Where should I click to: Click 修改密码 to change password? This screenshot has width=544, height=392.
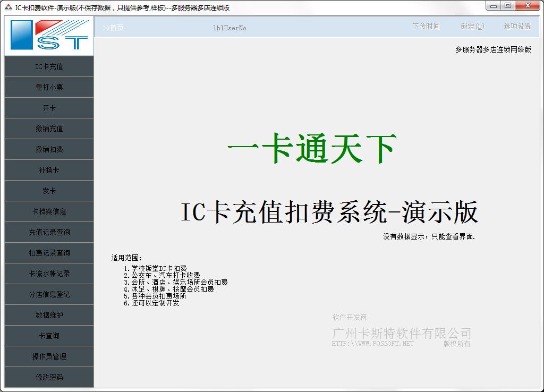[x=49, y=377]
